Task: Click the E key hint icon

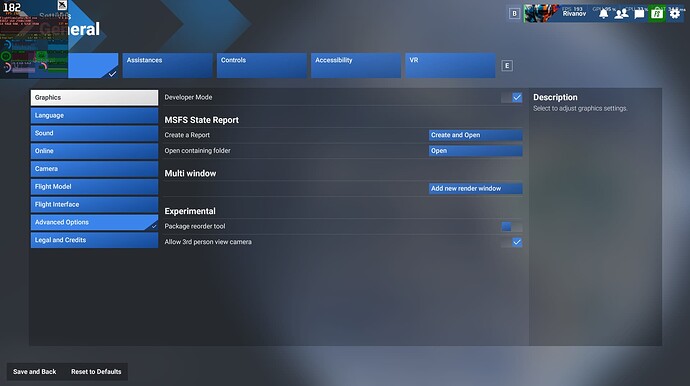Action: coord(507,66)
